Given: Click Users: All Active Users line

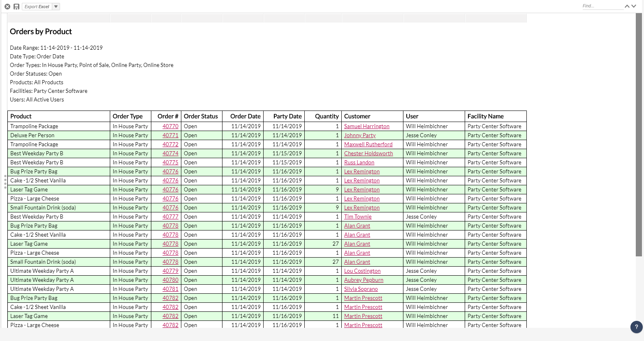Looking at the screenshot, I should 37,99.
